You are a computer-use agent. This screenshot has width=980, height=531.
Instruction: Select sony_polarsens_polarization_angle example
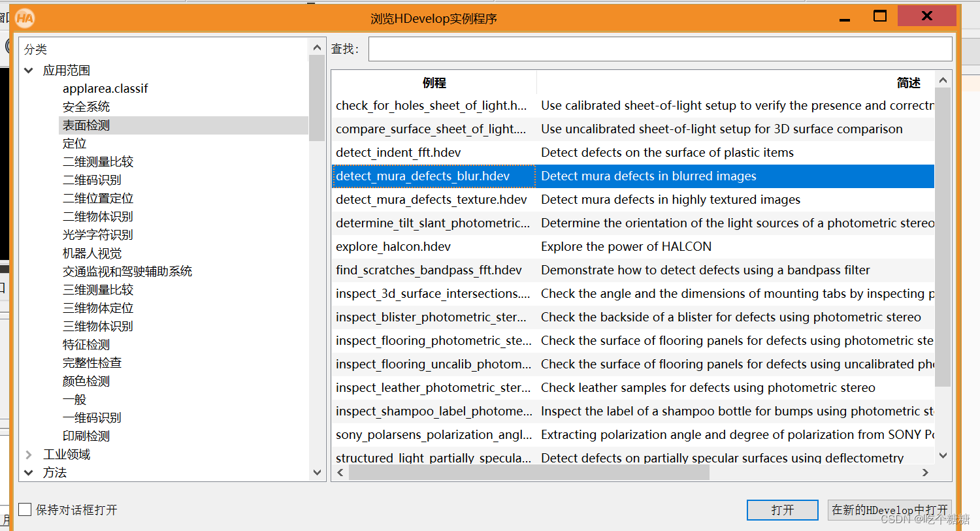[434, 435]
